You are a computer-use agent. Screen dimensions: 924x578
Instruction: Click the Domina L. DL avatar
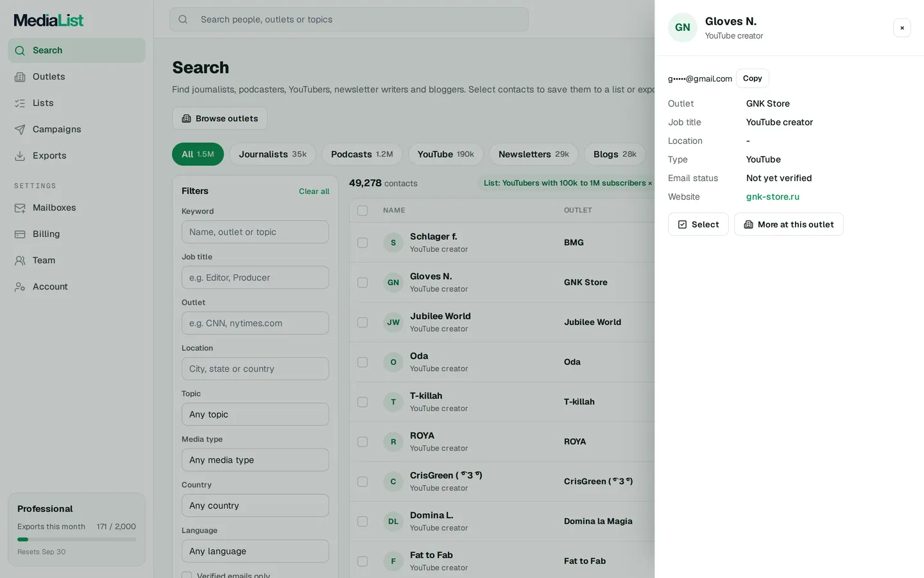click(393, 521)
